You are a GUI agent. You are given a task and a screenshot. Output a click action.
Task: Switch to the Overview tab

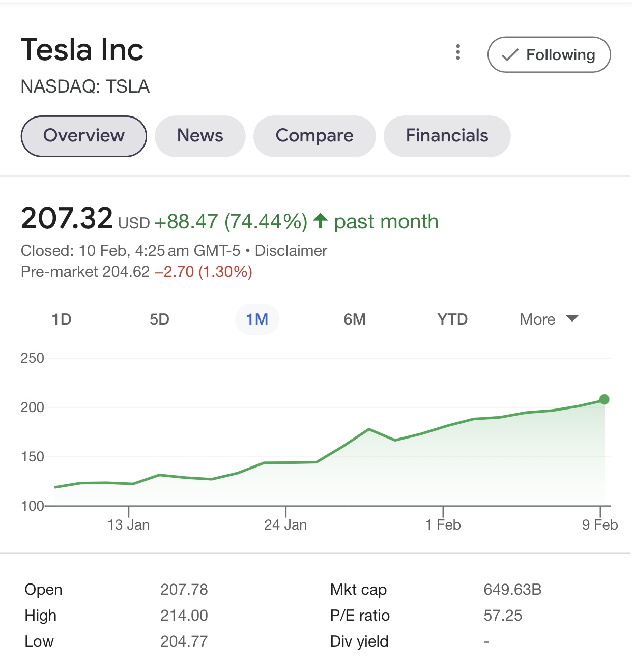(84, 136)
